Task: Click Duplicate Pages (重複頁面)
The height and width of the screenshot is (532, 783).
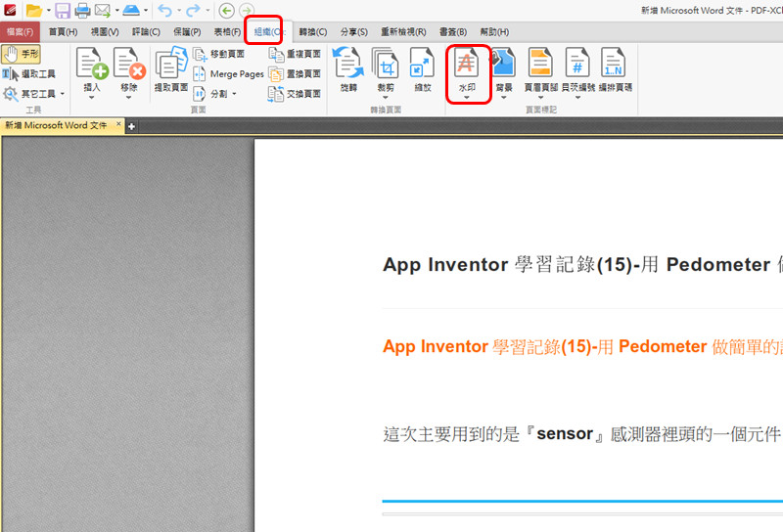Action: pyautogui.click(x=295, y=54)
